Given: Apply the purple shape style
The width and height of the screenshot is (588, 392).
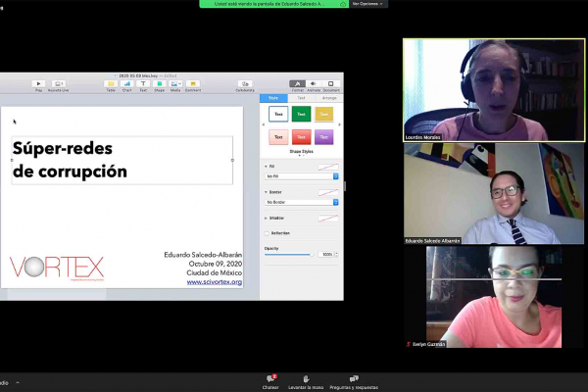Looking at the screenshot, I should click(x=324, y=137).
